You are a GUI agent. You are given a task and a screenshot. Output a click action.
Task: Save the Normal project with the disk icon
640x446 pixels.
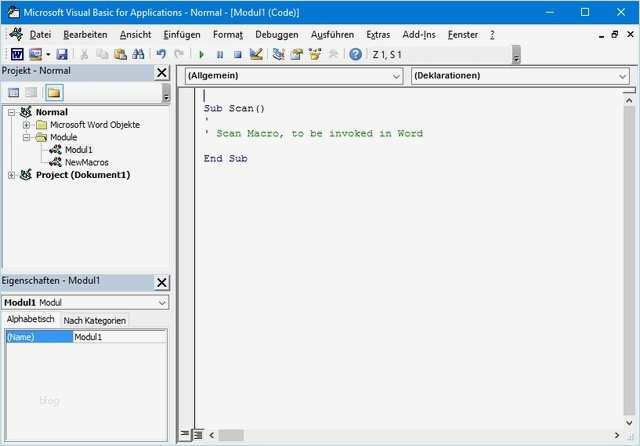(62, 54)
